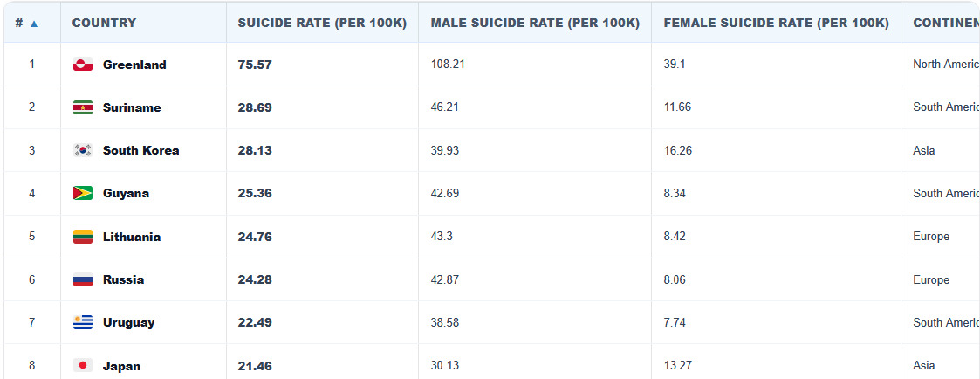Open the Lithuania country link

[132, 237]
